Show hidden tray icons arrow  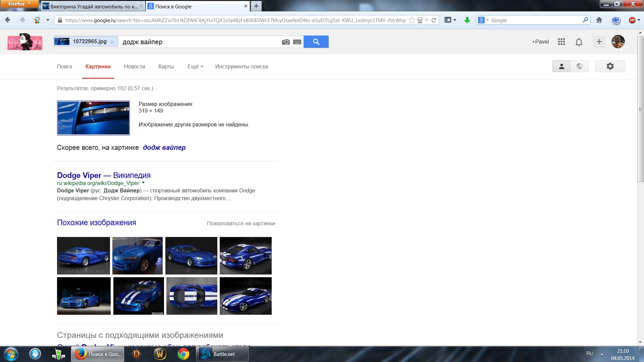[602, 354]
